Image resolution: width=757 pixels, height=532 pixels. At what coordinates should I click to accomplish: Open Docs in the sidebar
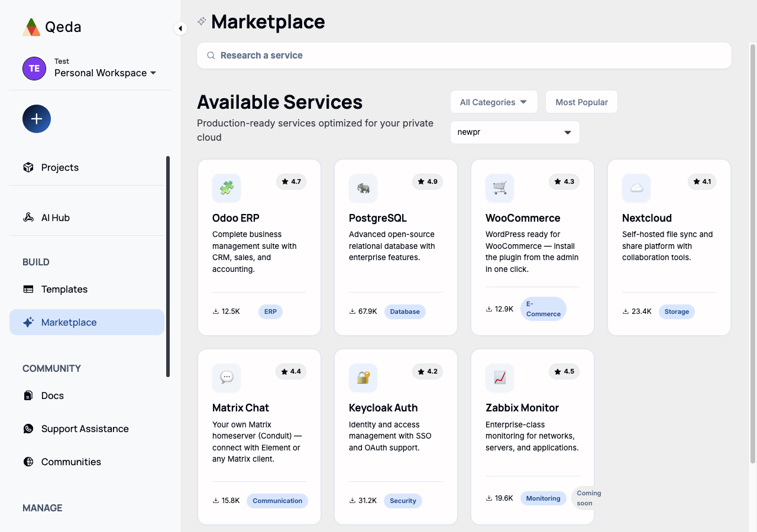pyautogui.click(x=87, y=395)
